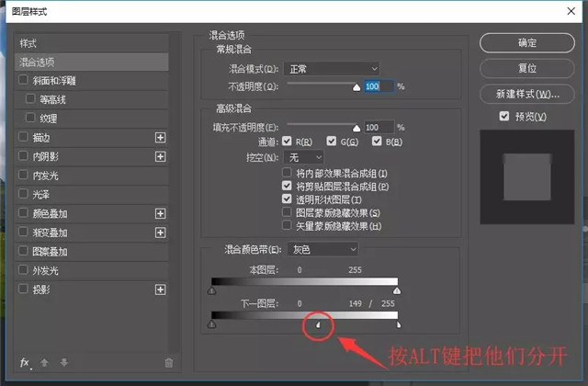Image resolution: width=588 pixels, height=386 pixels.
Task: Click 本图层 black point slider handle
Action: tap(212, 290)
